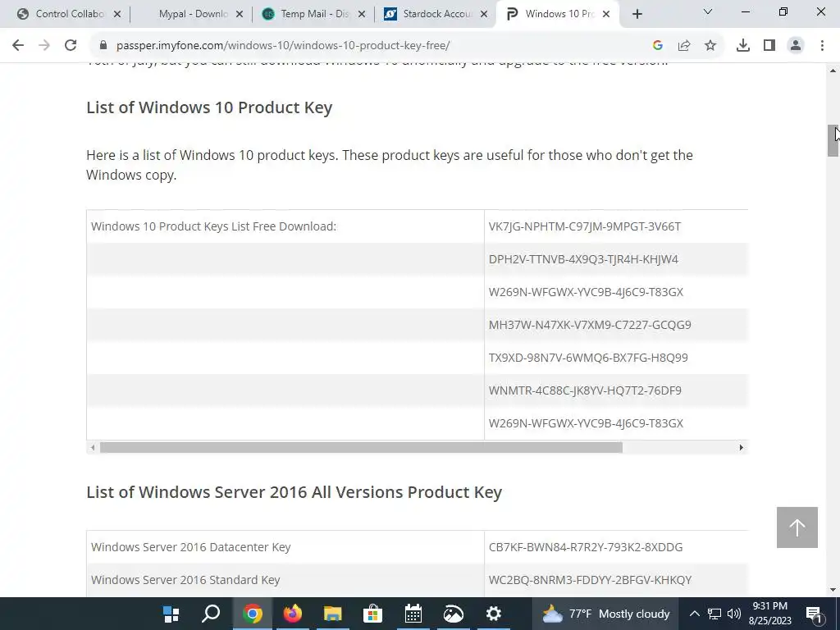This screenshot has width=840, height=630.
Task: Click the forward navigation arrow
Action: (44, 46)
